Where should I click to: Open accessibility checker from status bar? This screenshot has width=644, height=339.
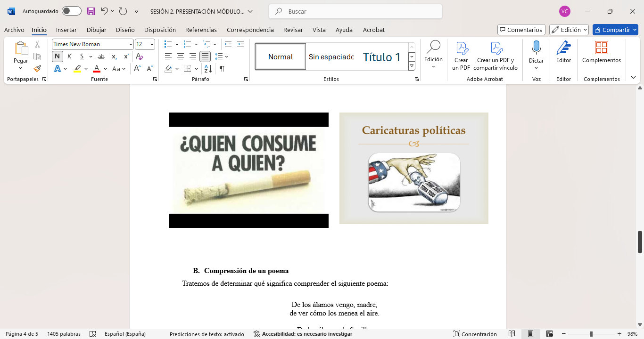tap(303, 334)
